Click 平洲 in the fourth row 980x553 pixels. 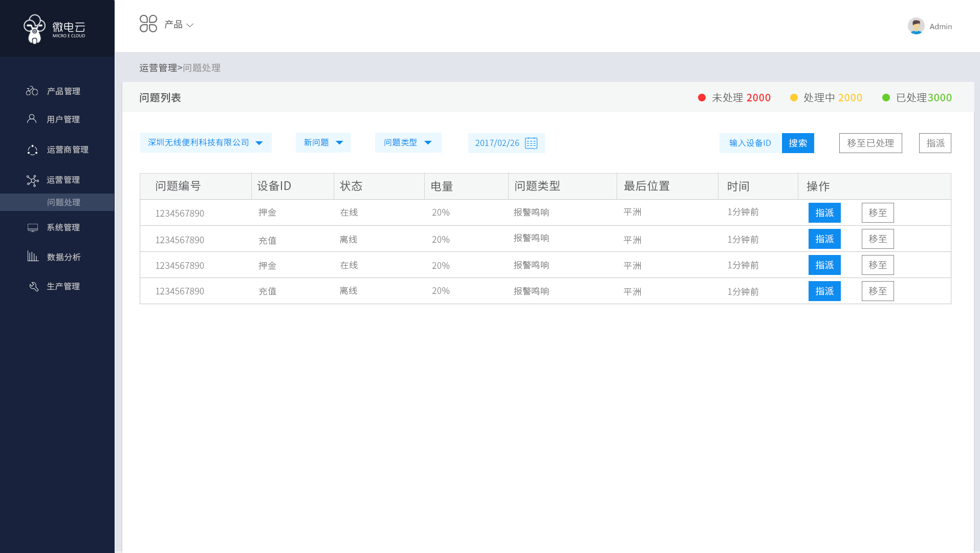(632, 291)
